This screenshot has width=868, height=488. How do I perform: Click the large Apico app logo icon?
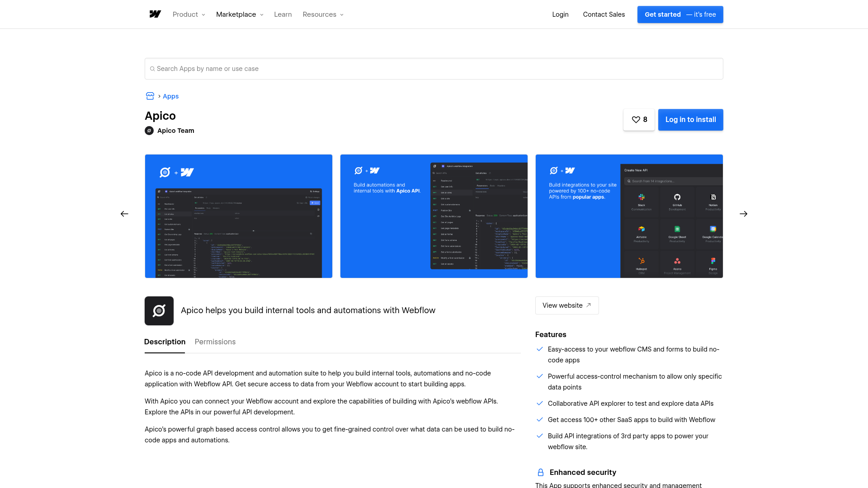pyautogui.click(x=159, y=311)
